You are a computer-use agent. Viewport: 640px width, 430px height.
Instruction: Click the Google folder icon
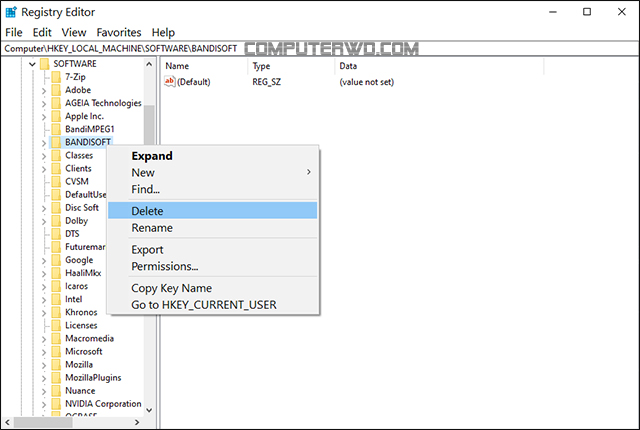(56, 260)
